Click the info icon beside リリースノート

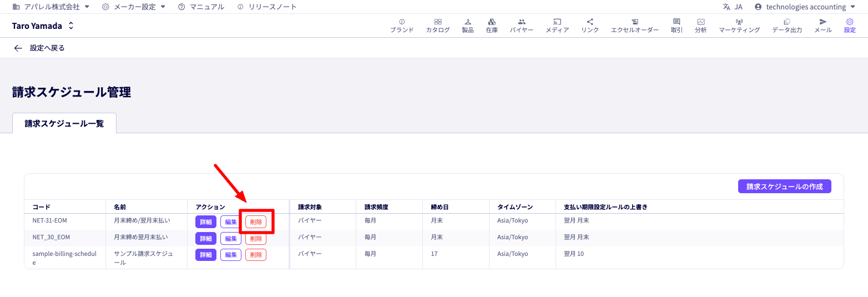(x=240, y=7)
